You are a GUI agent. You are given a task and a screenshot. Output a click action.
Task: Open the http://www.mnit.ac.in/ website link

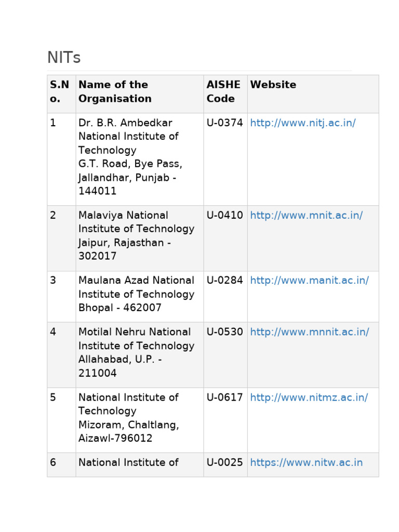(x=307, y=215)
